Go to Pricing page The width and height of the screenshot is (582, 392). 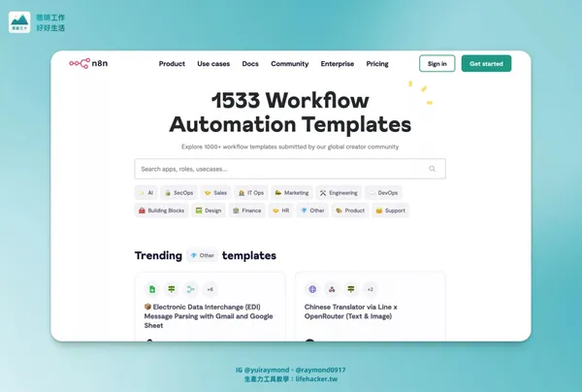[x=377, y=64]
